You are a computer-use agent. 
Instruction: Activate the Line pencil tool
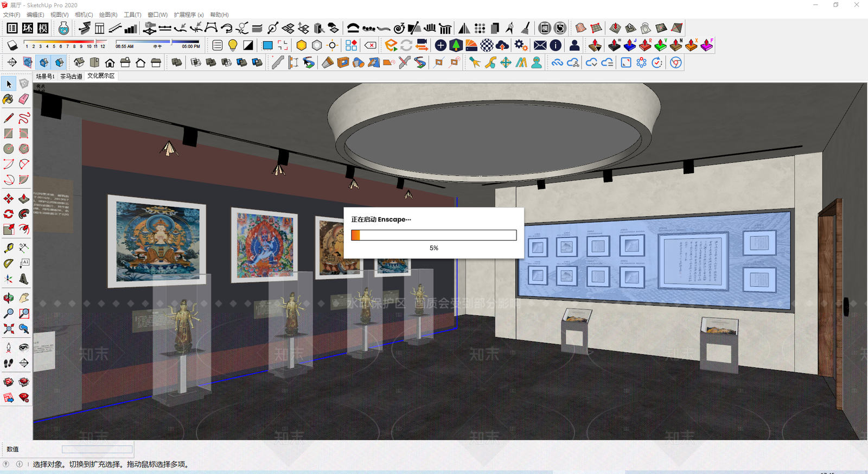click(9, 118)
